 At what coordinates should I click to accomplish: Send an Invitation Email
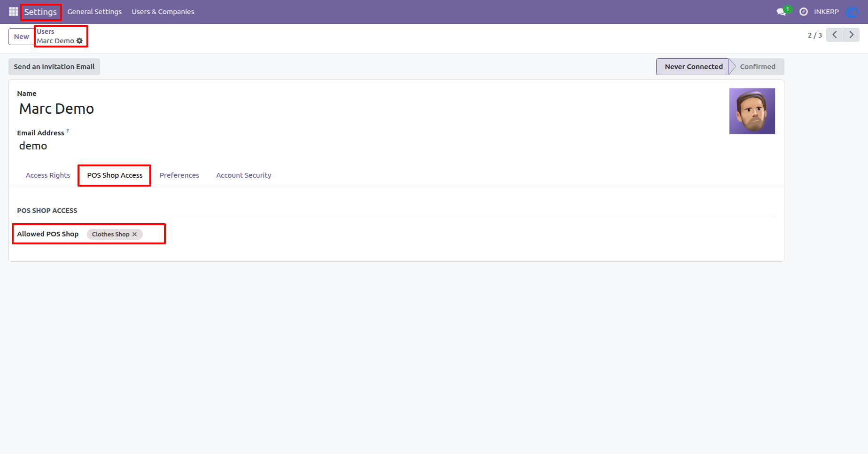(x=54, y=67)
